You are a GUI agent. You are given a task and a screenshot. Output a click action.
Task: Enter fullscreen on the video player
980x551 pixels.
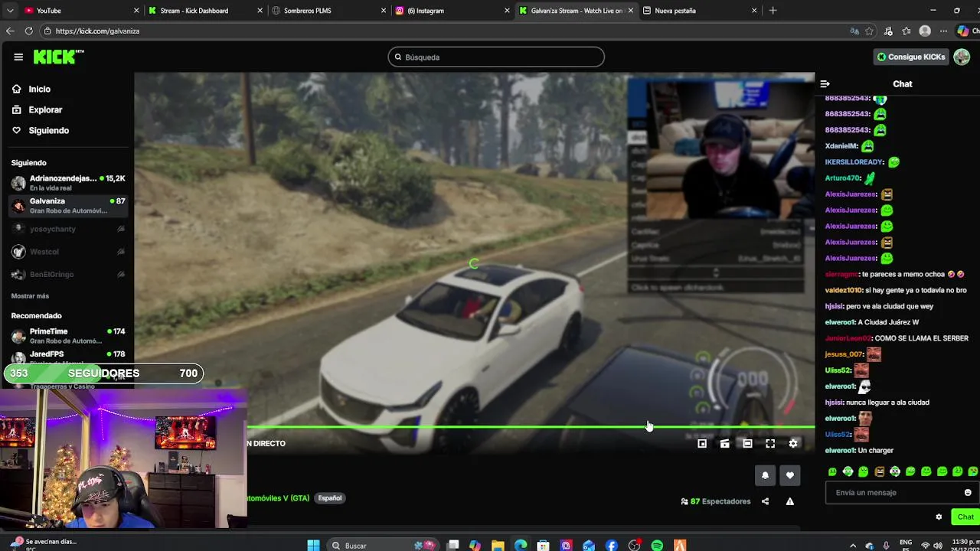[770, 444]
